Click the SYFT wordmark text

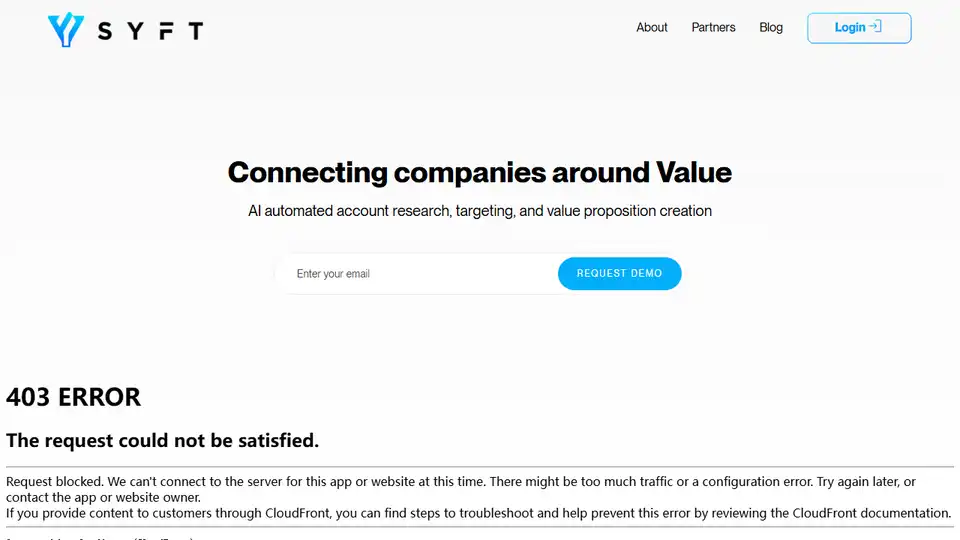pos(151,31)
